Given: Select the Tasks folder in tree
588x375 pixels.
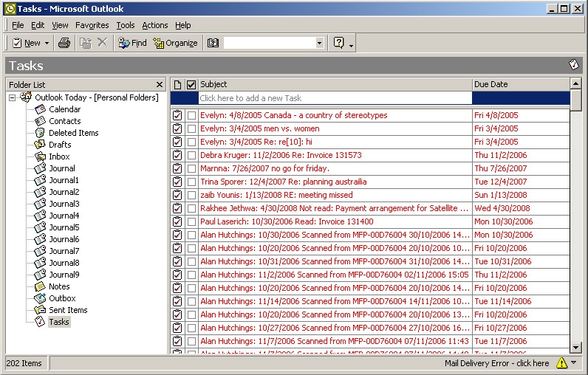Looking at the screenshot, I should tap(59, 322).
